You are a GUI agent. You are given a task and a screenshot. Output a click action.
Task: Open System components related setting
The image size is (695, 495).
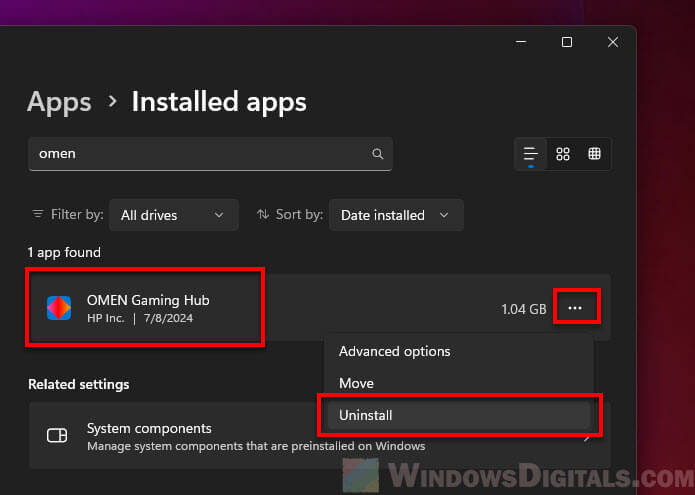(319, 436)
